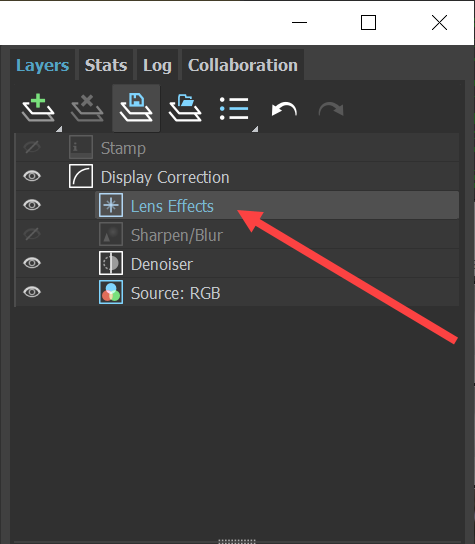Toggle the Denoiser layer eye
The height and width of the screenshot is (544, 475).
pos(32,263)
